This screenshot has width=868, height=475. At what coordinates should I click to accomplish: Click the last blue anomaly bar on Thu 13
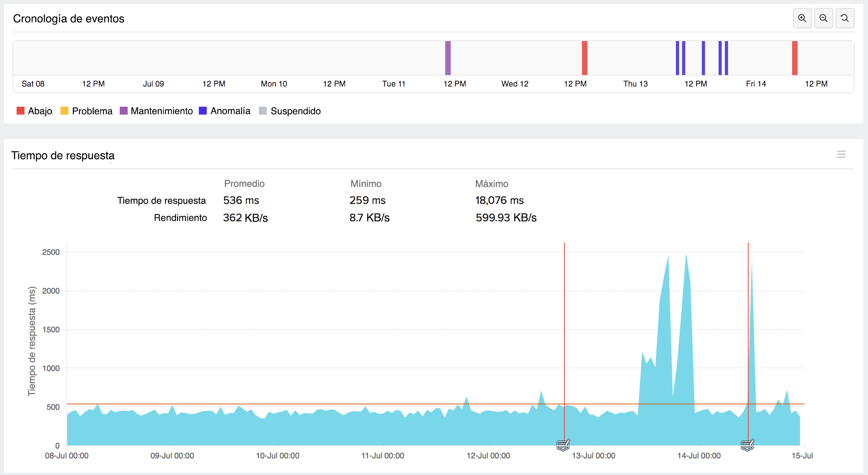(726, 58)
